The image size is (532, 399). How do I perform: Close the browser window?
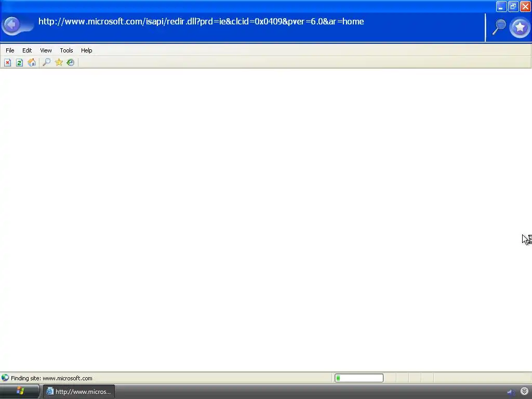click(525, 6)
